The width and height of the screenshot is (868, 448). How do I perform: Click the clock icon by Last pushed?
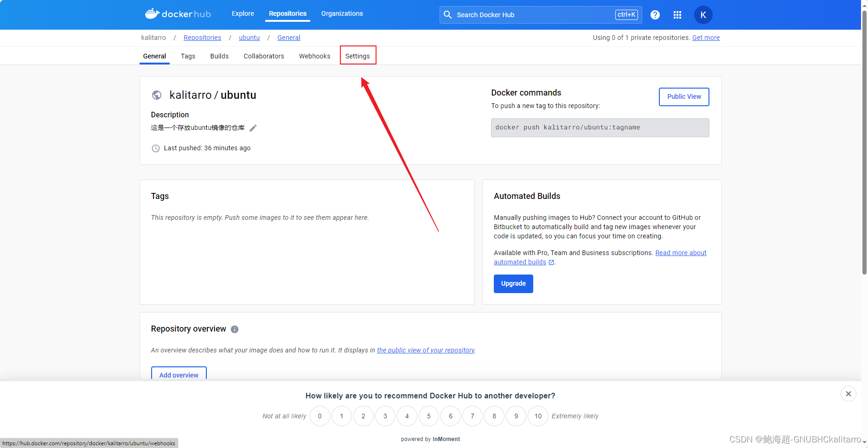click(156, 148)
